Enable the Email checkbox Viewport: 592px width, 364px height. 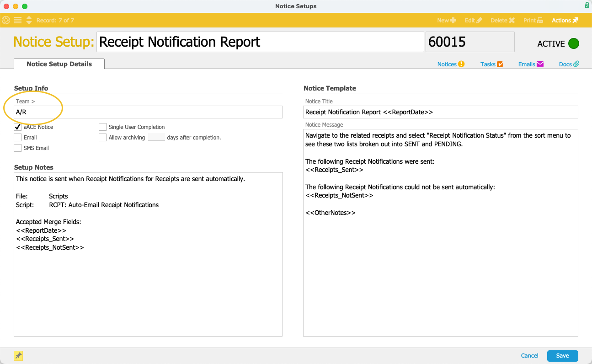click(17, 137)
